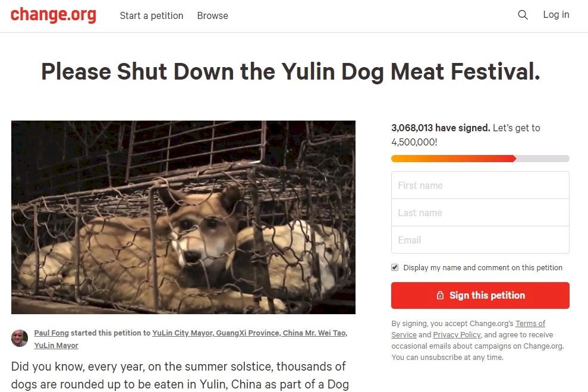Focus the Email field
Image resolution: width=588 pixels, height=392 pixels.
click(x=480, y=240)
